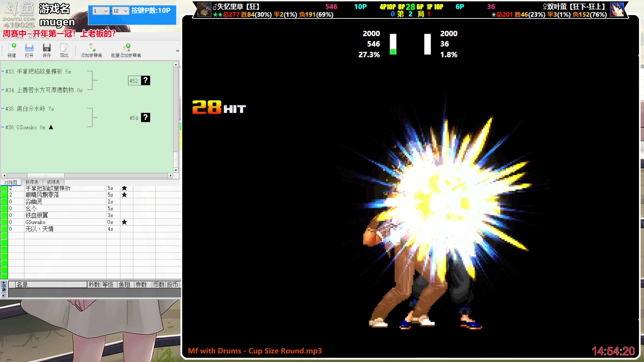The image size is (644, 362).
Task: Switch to the 成绩表 tab
Action: click(x=53, y=182)
